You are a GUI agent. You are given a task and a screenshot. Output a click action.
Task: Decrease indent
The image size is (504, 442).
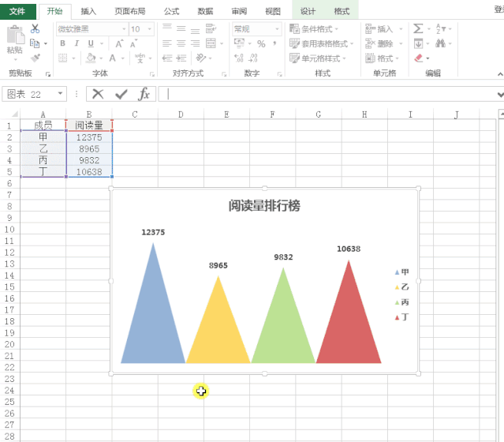tap(167, 58)
